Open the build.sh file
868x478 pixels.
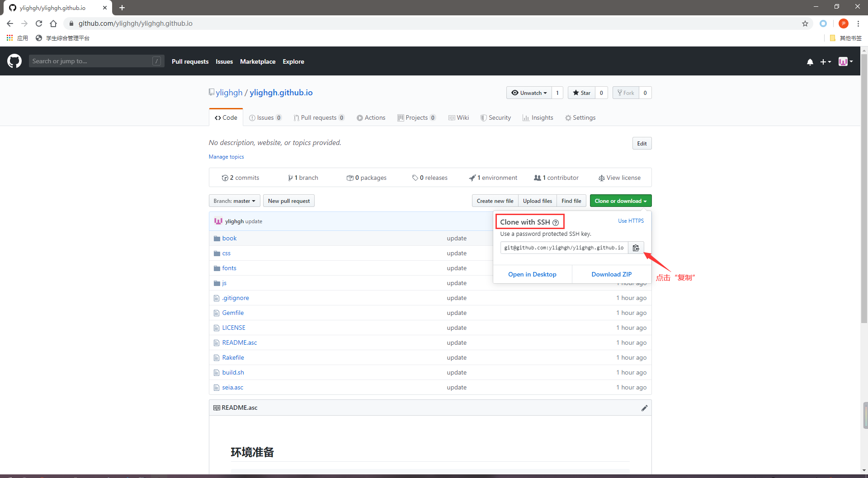tap(233, 372)
